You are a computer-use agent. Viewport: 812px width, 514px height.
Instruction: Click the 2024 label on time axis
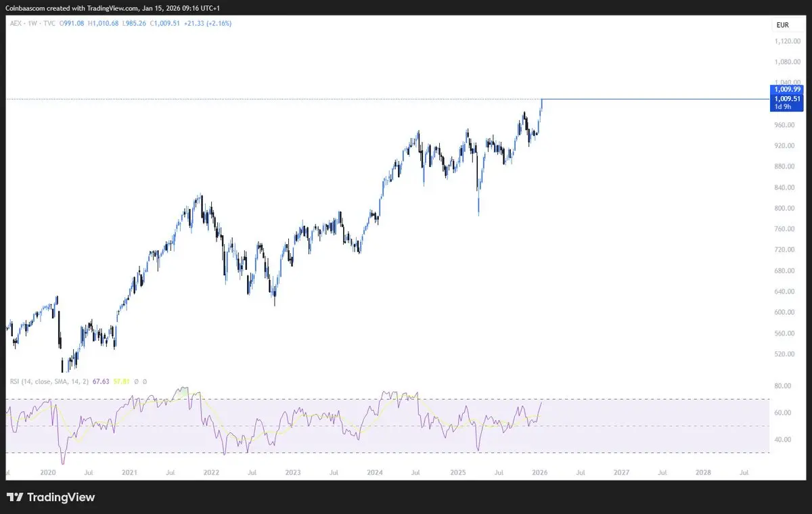click(375, 471)
